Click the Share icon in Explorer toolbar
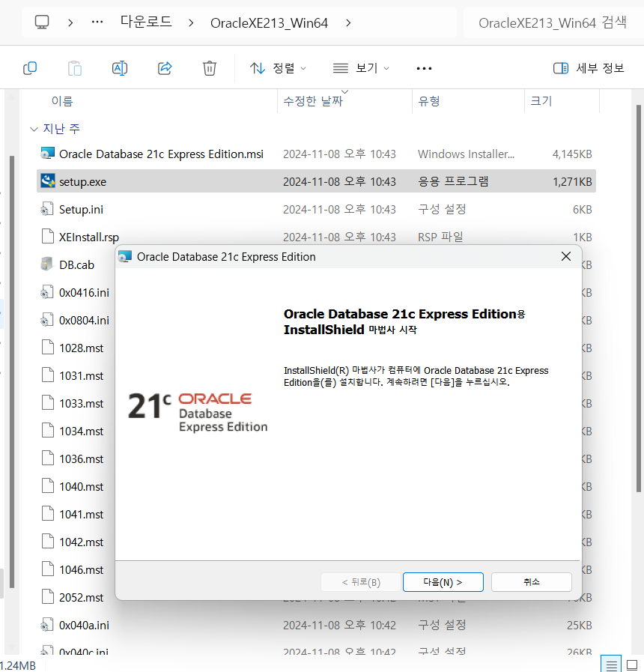 [165, 68]
